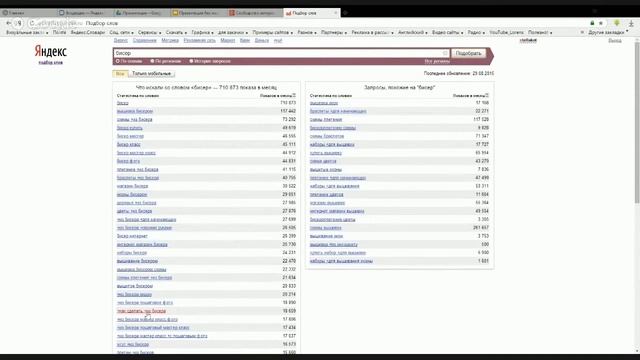Open the иконы бисером query link

coord(132,195)
